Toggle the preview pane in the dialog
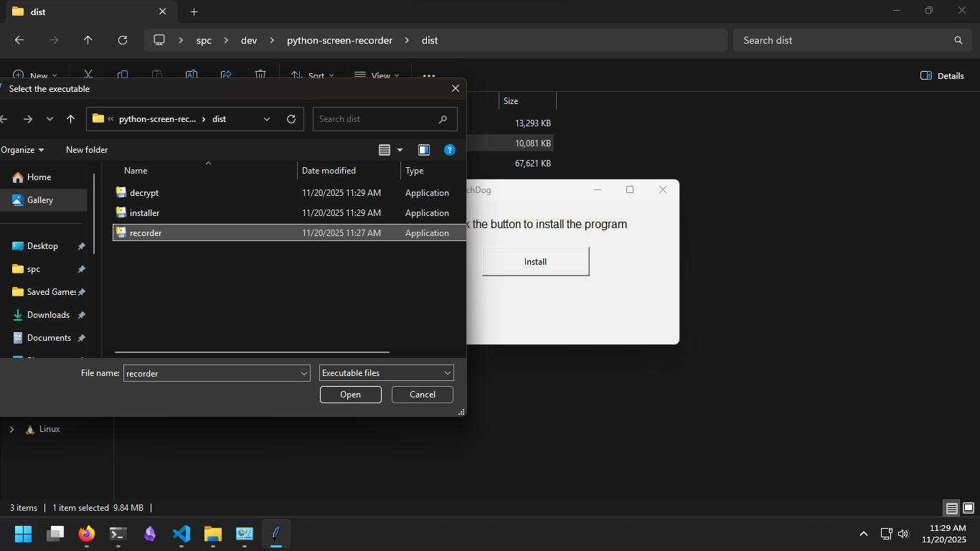 [x=423, y=150]
